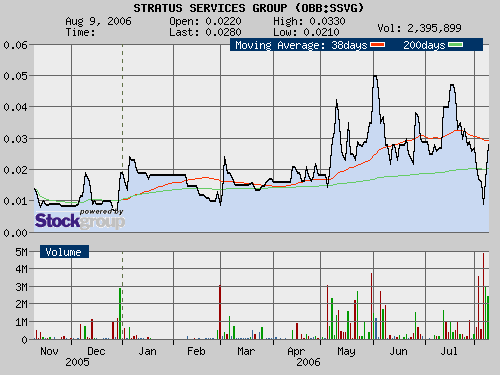Click the 0.06 price axis label
This screenshot has height=375, width=500.
tap(15, 45)
